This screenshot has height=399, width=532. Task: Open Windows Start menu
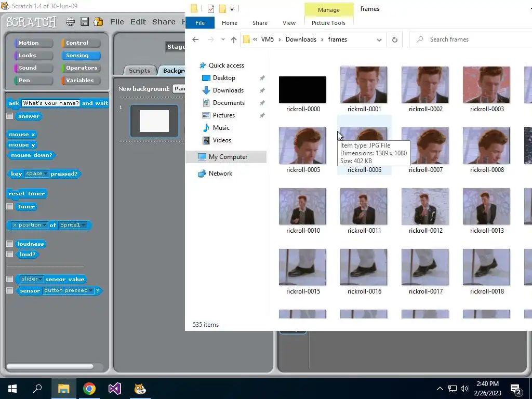click(x=12, y=389)
